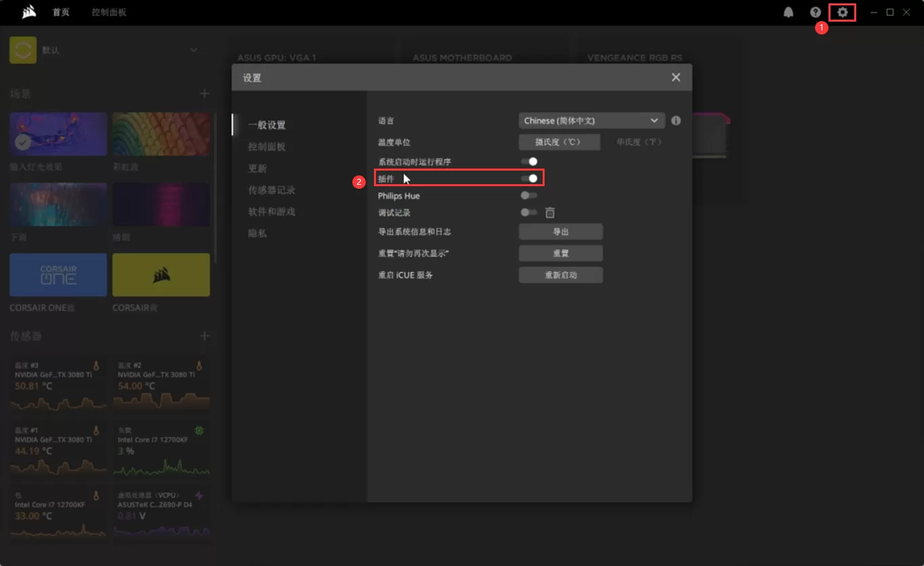Click the info icon beside language dropdown

(675, 121)
